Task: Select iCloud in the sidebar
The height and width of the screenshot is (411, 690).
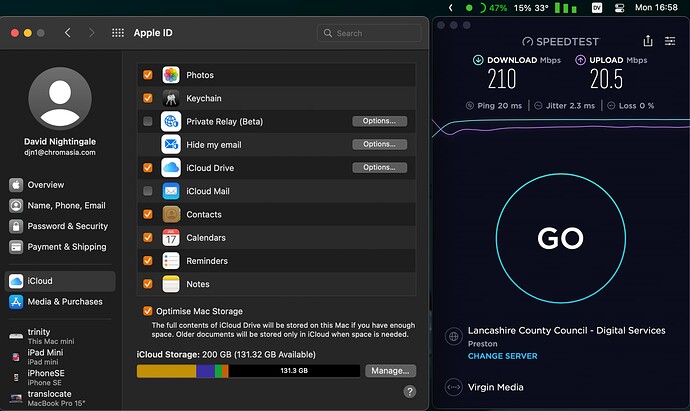Action: pyautogui.click(x=60, y=281)
